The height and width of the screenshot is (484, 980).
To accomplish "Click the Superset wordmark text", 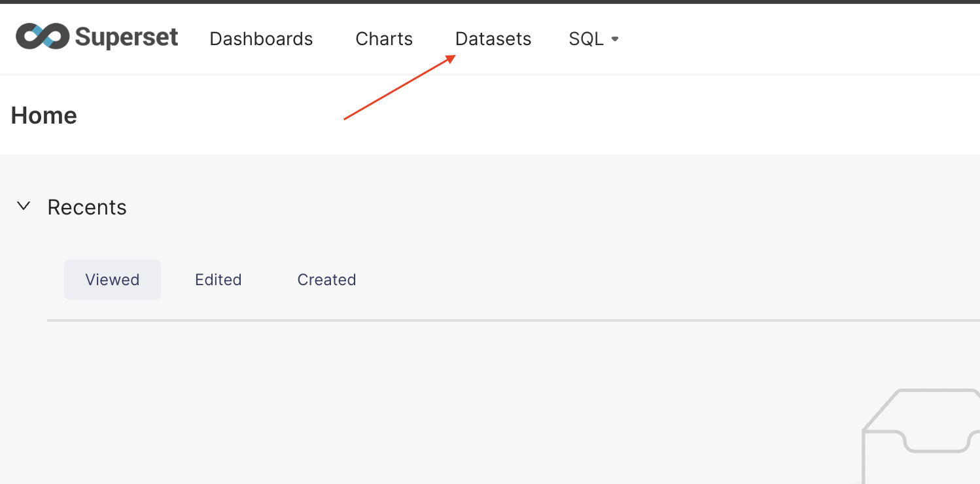I will click(x=126, y=37).
